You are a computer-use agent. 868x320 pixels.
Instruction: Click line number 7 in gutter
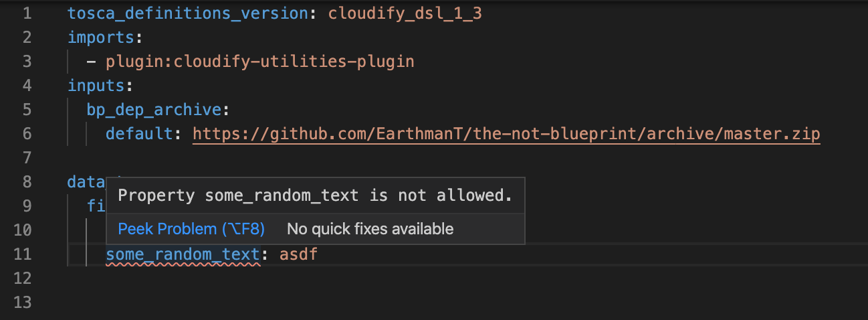click(x=26, y=158)
